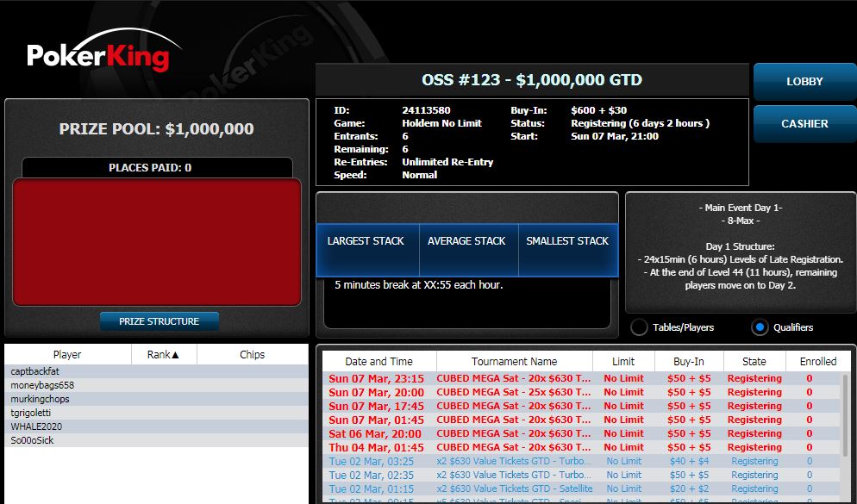
Task: Select player WHALE2020
Action: coord(156,426)
